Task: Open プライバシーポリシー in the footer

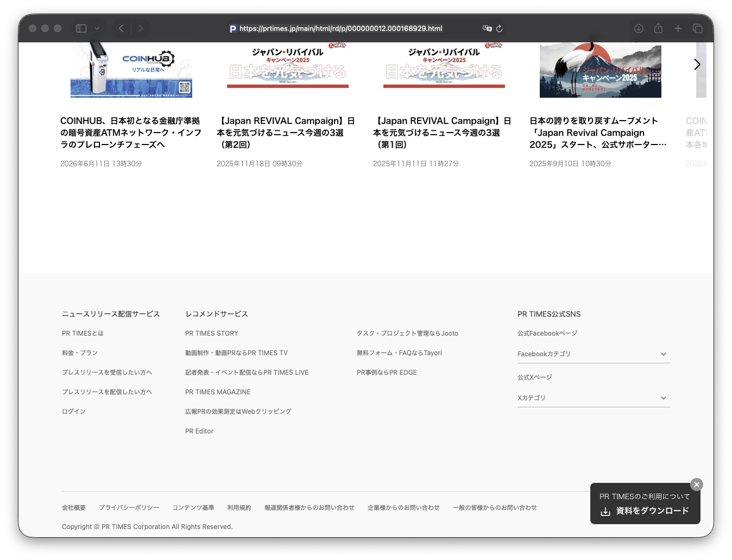Action: point(129,508)
